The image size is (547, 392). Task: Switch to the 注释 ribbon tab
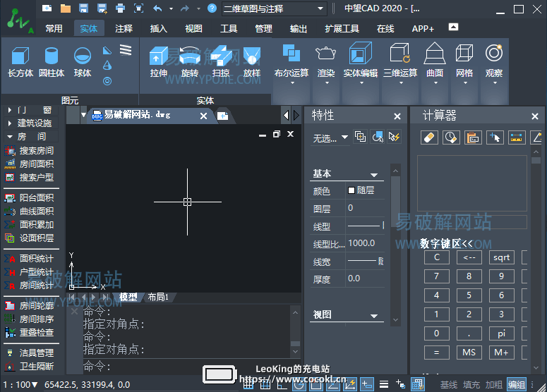pos(124,29)
